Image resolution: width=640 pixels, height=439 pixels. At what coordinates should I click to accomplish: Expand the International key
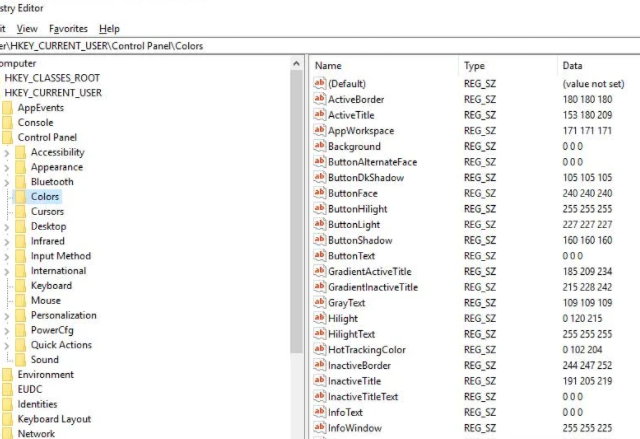coord(7,271)
